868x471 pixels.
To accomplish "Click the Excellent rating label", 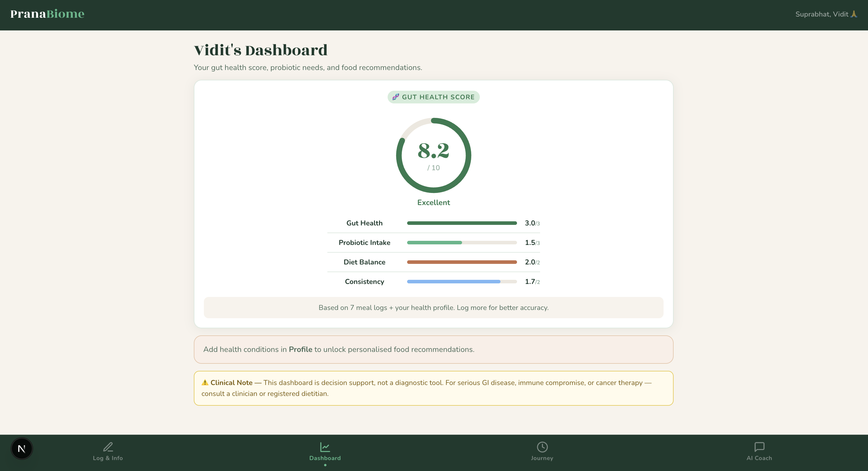I will [x=433, y=202].
